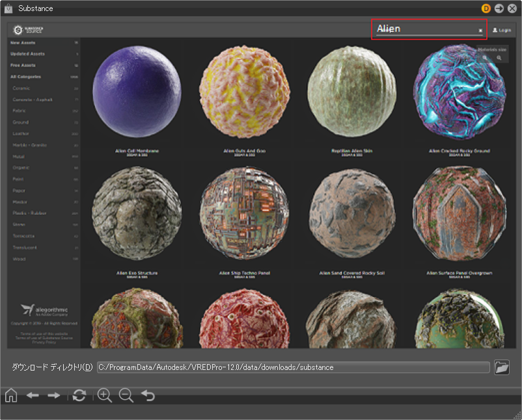Viewport: 522px width, 420px height.
Task: Go forward with the right arrow icon
Action: (54, 395)
